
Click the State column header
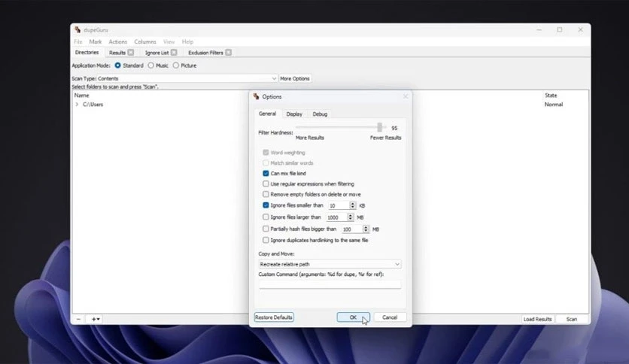point(551,96)
